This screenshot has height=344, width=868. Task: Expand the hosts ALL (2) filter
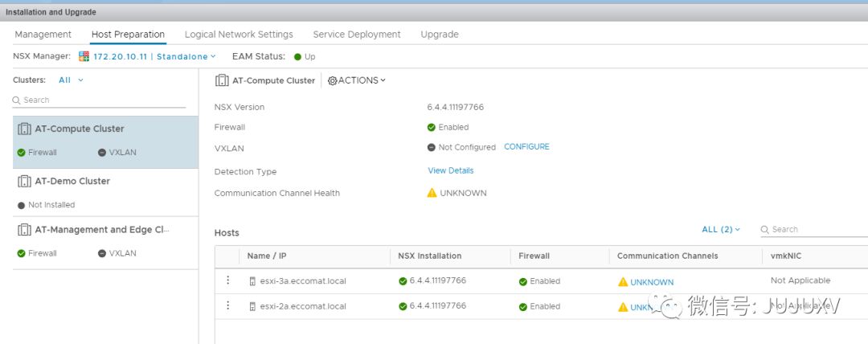click(721, 230)
